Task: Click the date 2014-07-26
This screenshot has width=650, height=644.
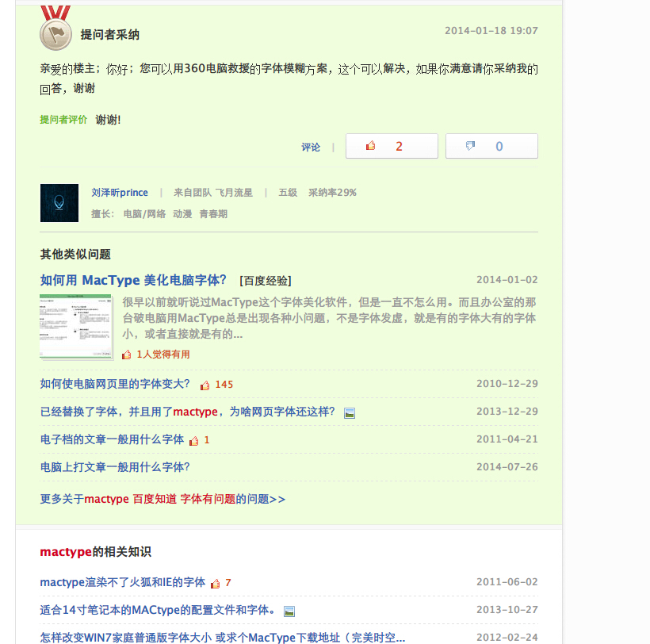Action: coord(507,467)
